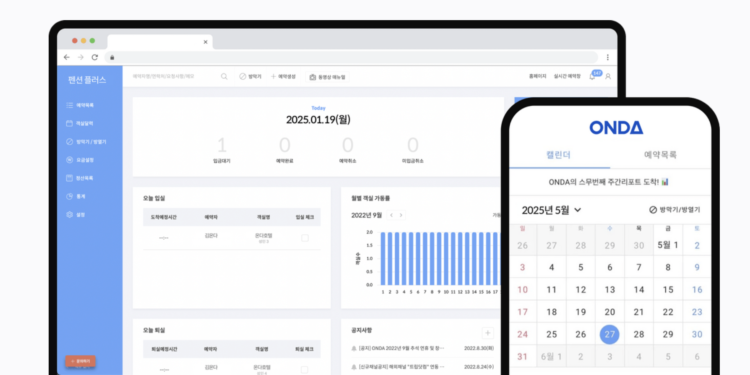Click the statistics pie chart icon
Screen dimensions: 750x375
tap(69, 196)
